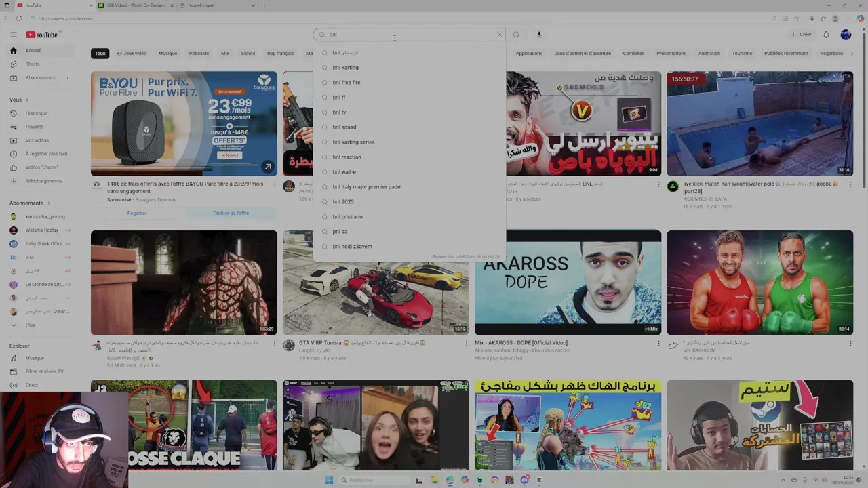This screenshot has height=488, width=868.
Task: Select the Mix chip
Action: coord(225,54)
